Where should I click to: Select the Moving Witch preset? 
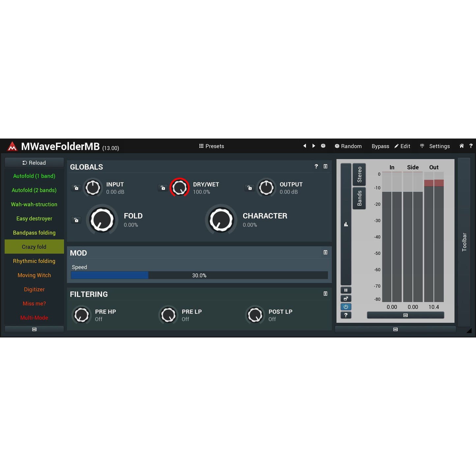34,275
